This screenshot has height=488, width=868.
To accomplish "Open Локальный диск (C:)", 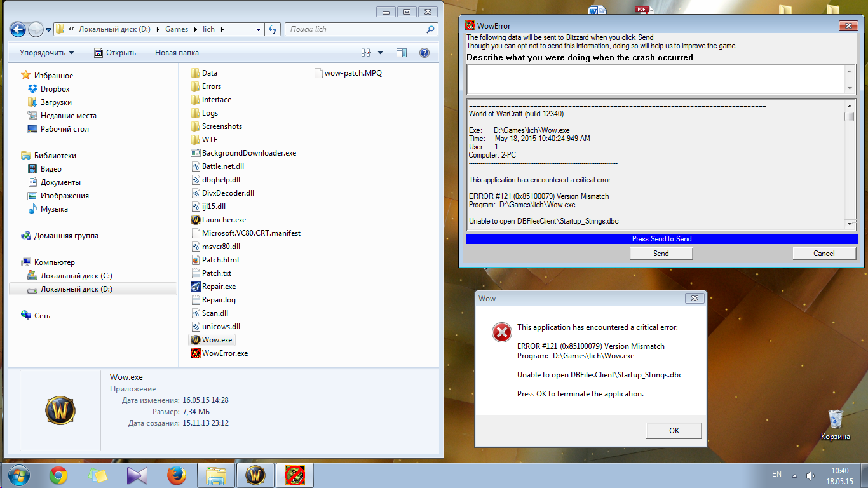I will pyautogui.click(x=69, y=276).
